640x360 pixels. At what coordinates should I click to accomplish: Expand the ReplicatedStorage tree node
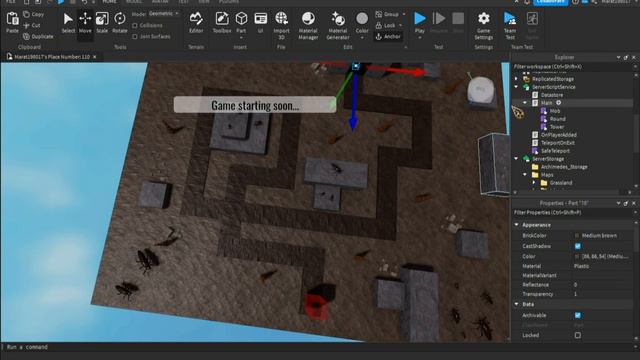[x=516, y=79]
